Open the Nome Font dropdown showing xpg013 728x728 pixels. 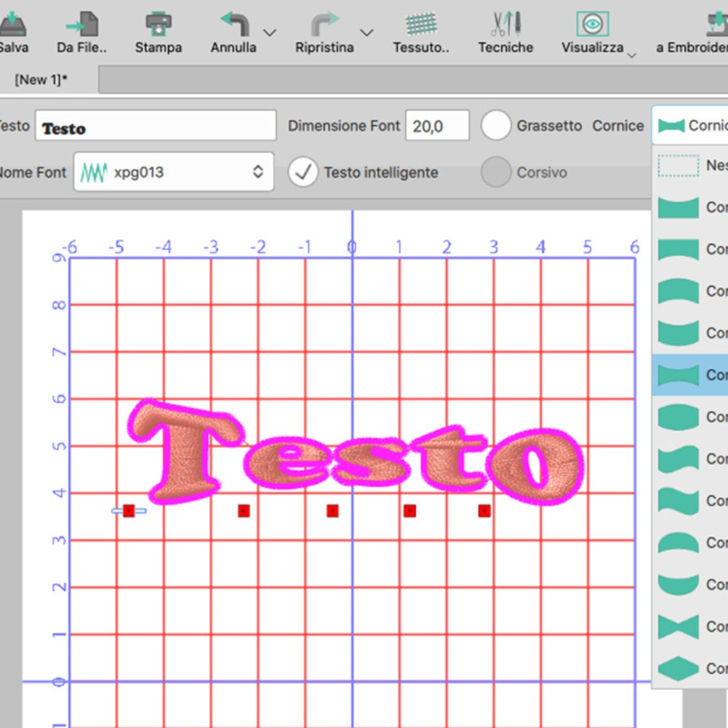[173, 172]
